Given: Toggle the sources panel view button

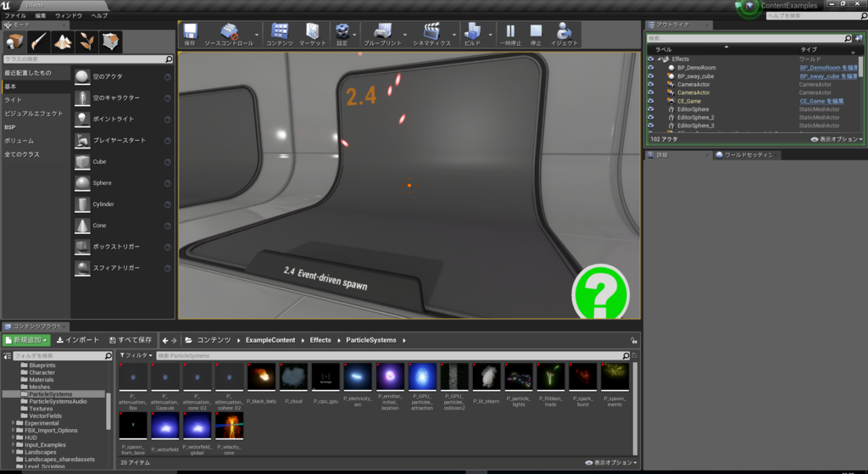Looking at the screenshot, I should (x=7, y=355).
